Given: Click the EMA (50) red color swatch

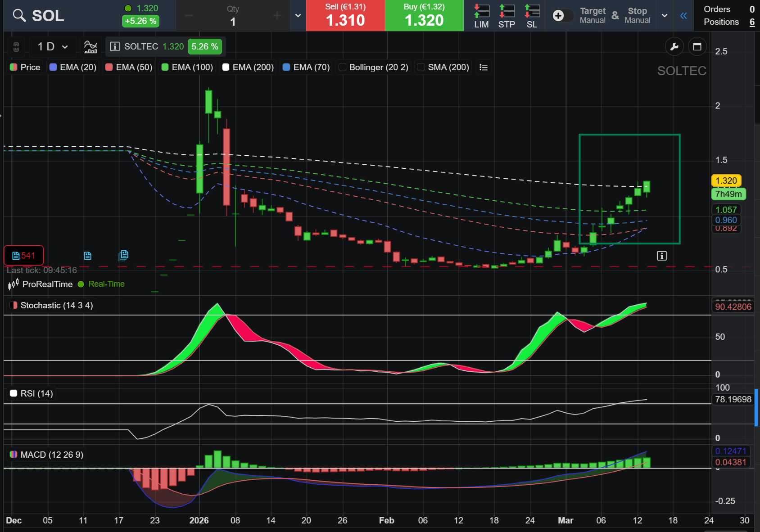Looking at the screenshot, I should (109, 67).
